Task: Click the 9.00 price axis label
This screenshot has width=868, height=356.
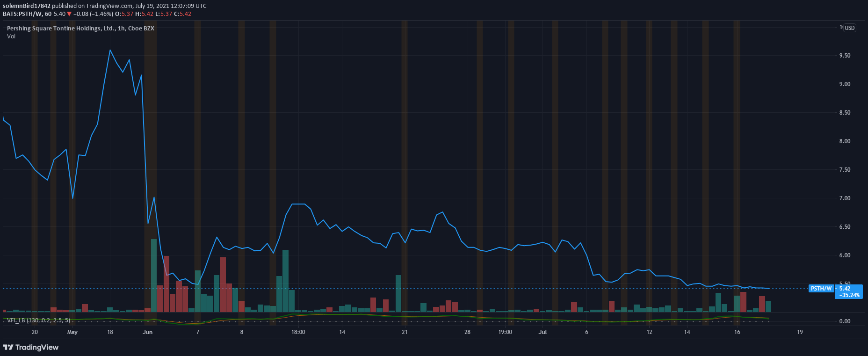Action: click(845, 84)
